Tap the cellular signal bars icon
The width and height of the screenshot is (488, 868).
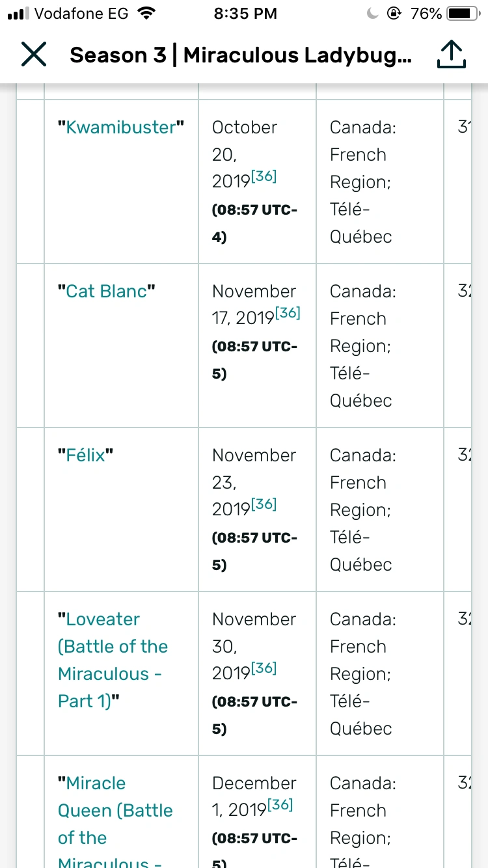coord(18,14)
